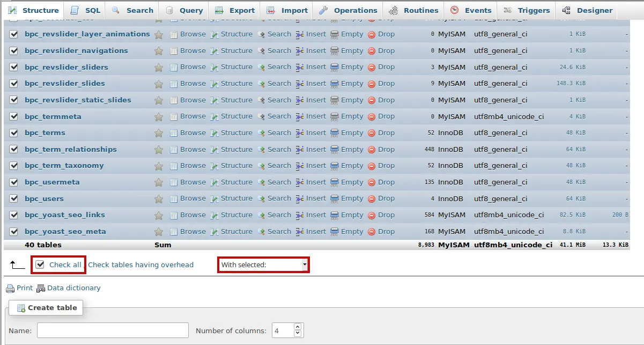Click utf8mb4_unicode_ci collation of bpc_termmeta
Image resolution: width=644 pixels, height=345 pixels.
[x=509, y=116]
